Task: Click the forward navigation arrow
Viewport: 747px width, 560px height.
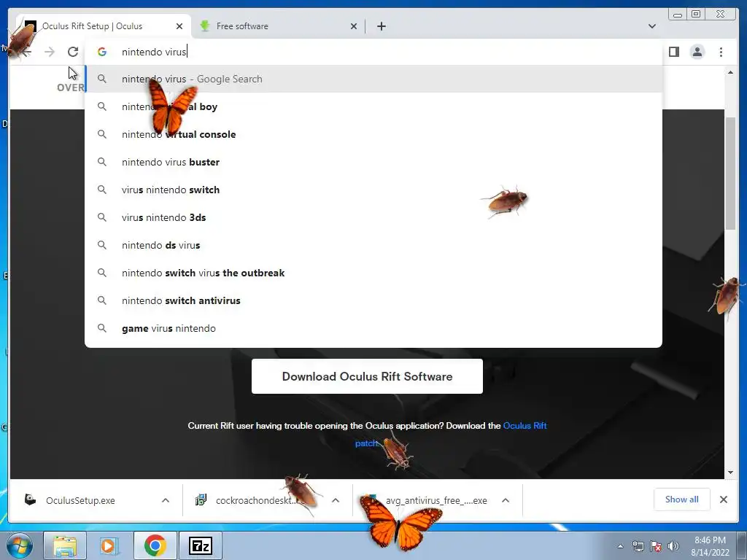Action: point(50,52)
